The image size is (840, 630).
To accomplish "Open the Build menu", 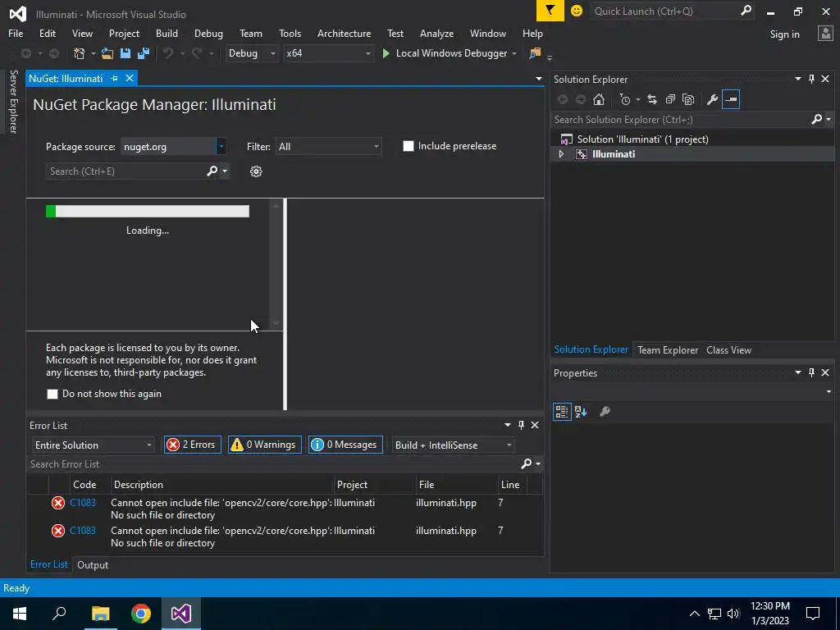I will (167, 33).
